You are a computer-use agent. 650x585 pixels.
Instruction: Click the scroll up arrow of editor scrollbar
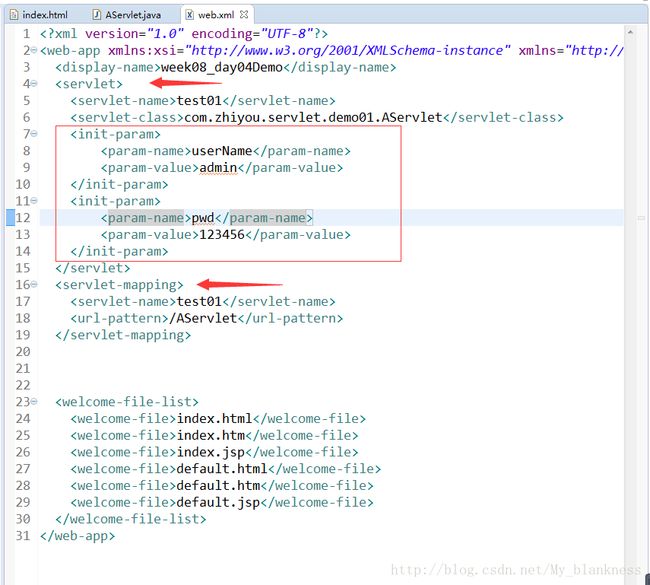pyautogui.click(x=630, y=32)
